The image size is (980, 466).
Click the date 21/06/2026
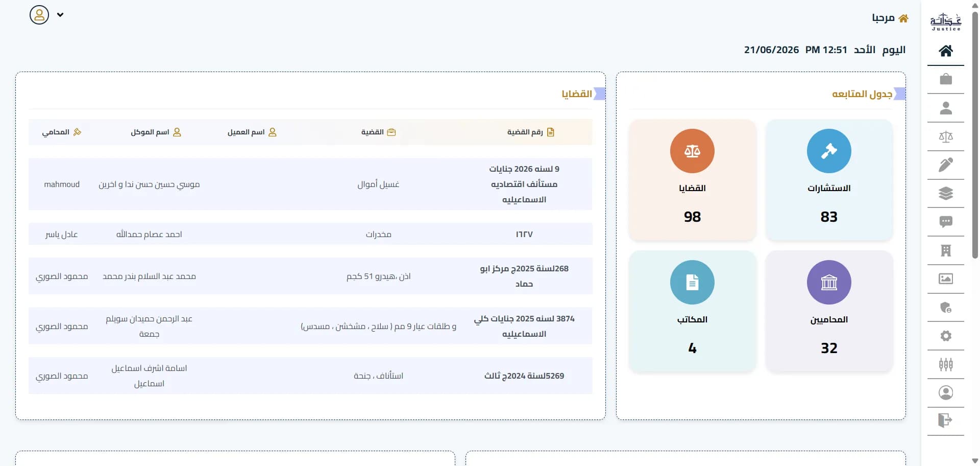pyautogui.click(x=771, y=50)
